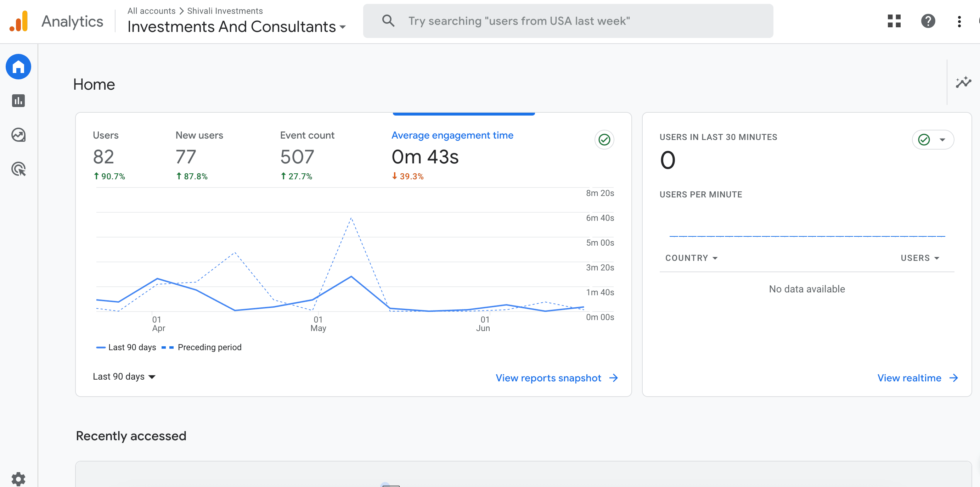Click the View reports snapshot link

click(548, 378)
